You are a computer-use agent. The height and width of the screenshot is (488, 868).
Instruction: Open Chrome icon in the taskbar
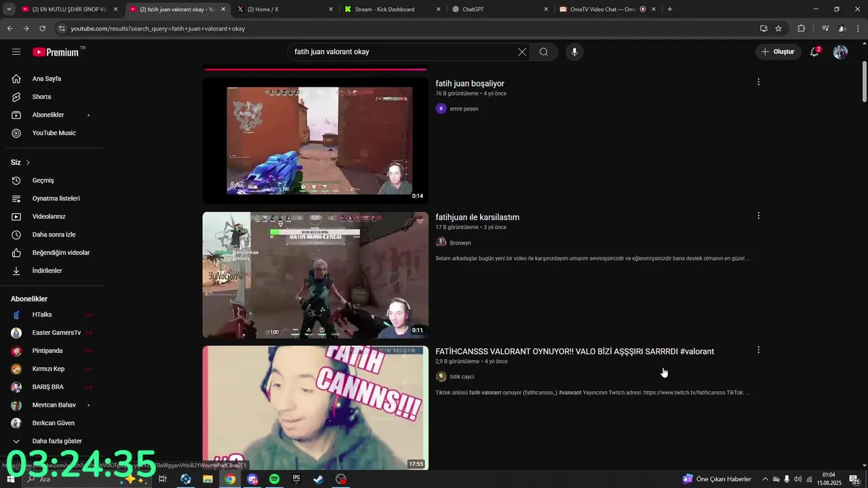231,479
